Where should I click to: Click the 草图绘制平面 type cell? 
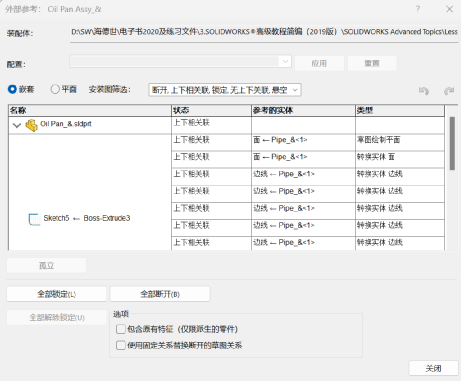point(400,143)
